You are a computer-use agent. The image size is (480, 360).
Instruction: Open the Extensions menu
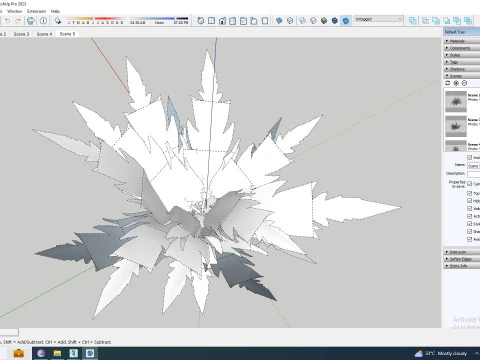[37, 11]
